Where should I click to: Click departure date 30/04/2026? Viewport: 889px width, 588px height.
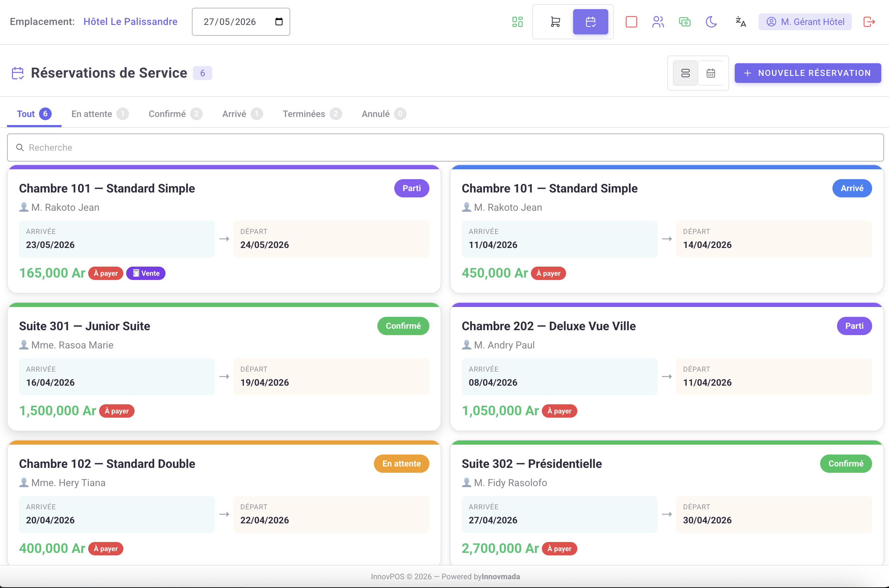pos(707,520)
